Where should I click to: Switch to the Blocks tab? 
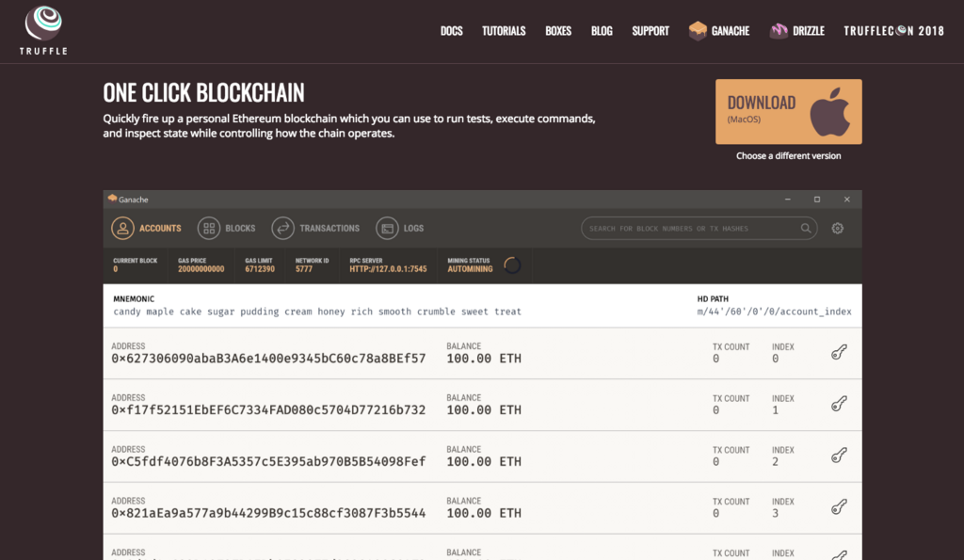pyautogui.click(x=240, y=228)
